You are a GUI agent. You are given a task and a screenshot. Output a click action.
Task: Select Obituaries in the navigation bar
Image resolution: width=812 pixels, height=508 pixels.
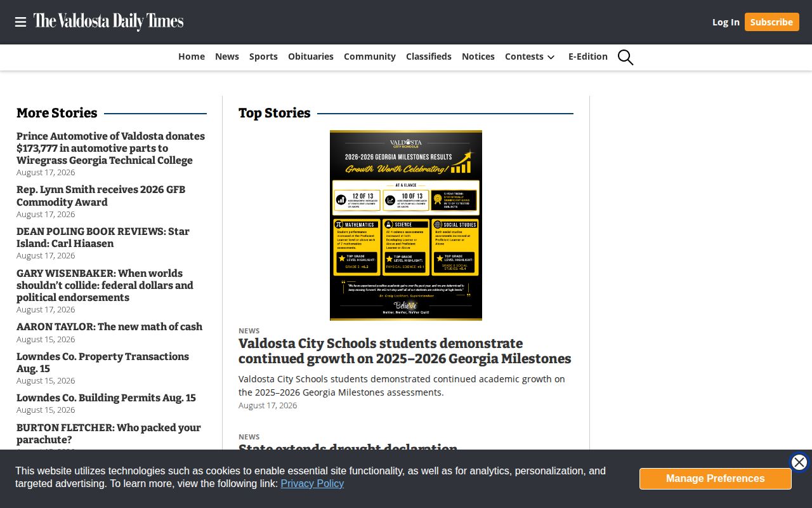[x=311, y=57]
